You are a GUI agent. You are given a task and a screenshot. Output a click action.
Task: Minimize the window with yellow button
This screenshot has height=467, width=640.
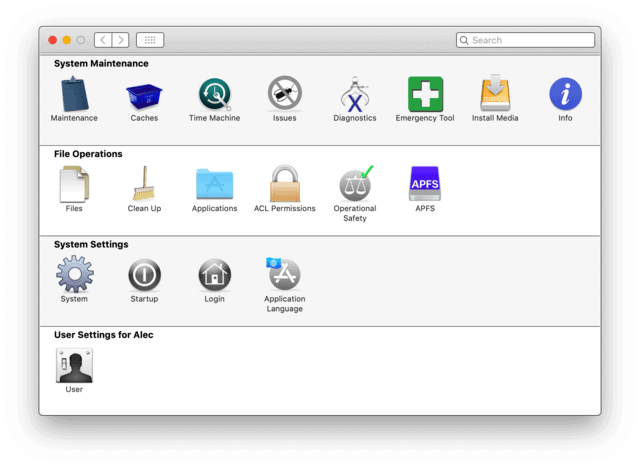pos(67,40)
